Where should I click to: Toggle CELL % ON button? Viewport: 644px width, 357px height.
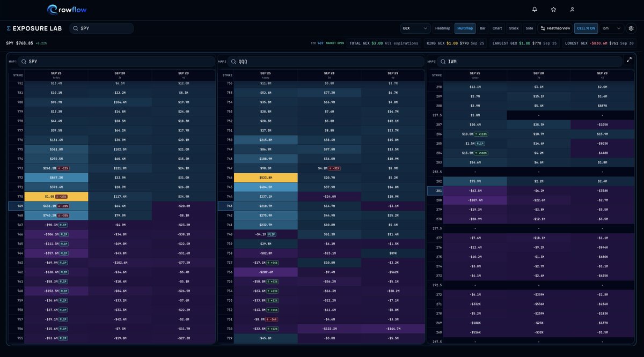586,28
